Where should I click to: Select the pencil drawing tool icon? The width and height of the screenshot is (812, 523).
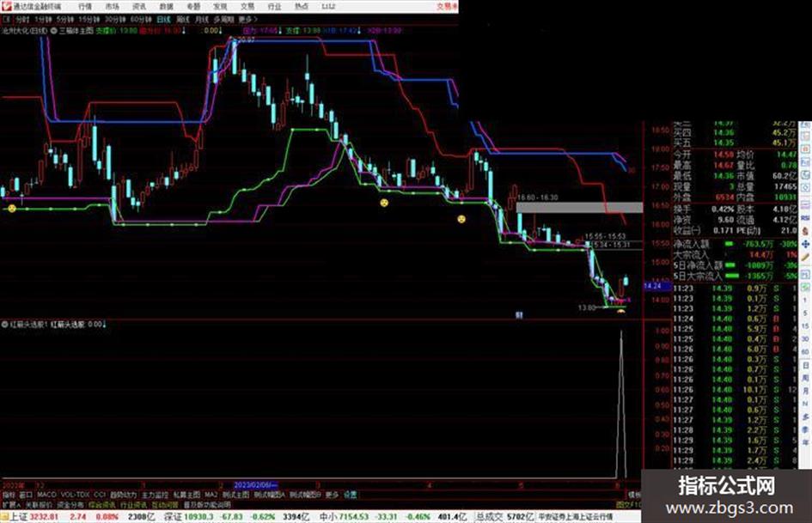click(x=805, y=257)
